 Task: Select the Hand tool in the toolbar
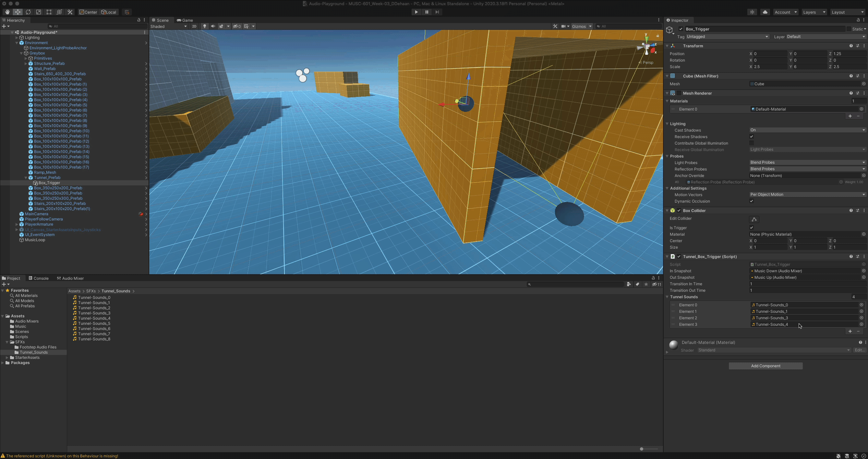[x=7, y=12]
